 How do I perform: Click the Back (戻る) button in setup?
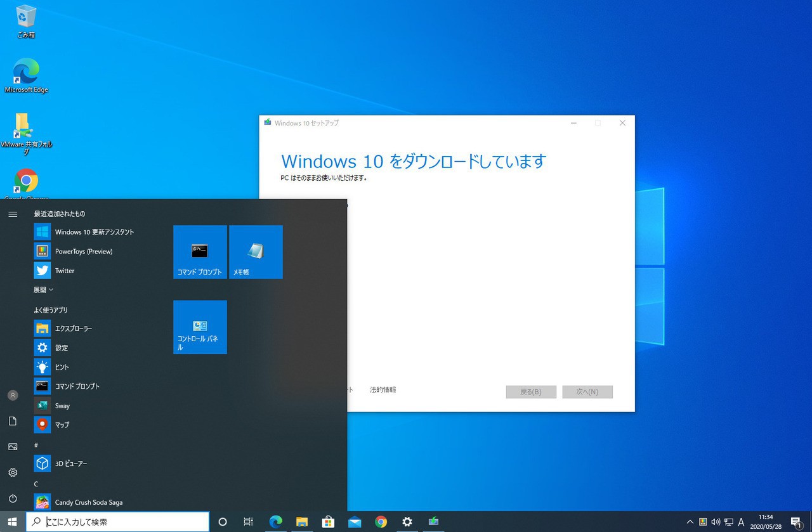[x=531, y=392]
